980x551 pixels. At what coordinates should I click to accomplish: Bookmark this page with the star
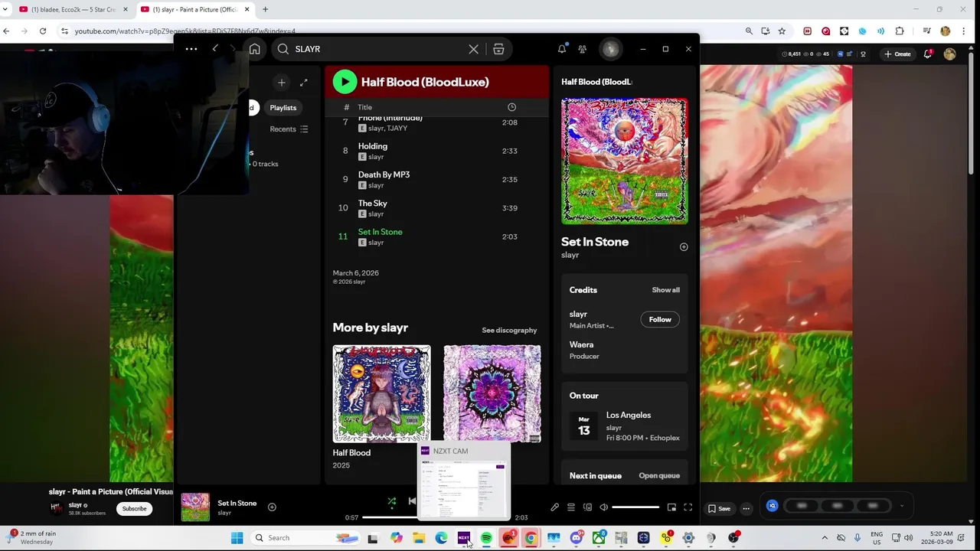(782, 31)
